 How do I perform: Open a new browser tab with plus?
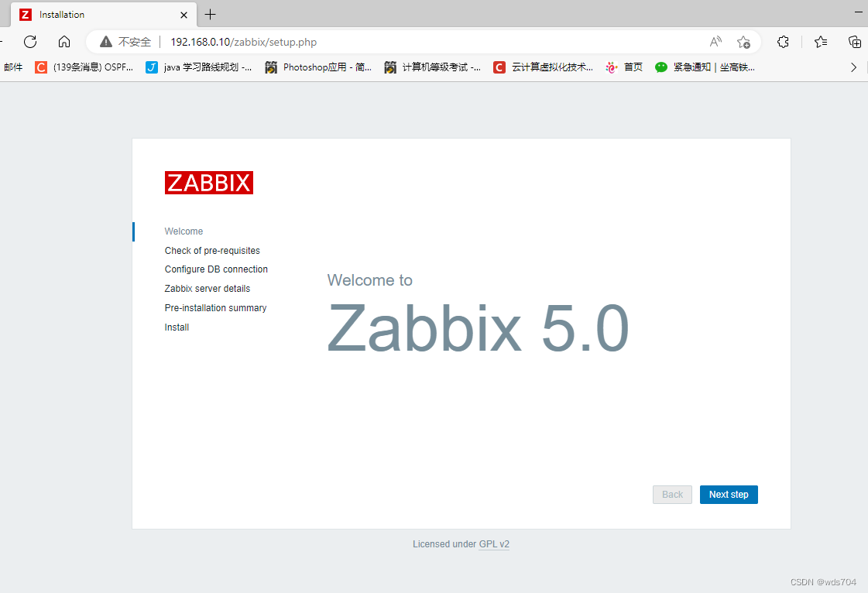[x=211, y=15]
